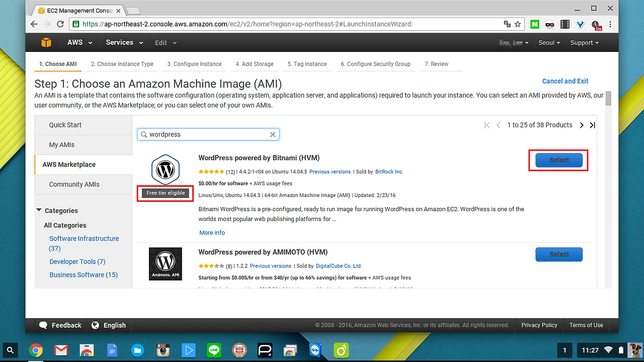Open the blurred account name dropdown
This screenshot has width=644, height=362.
(x=513, y=43)
